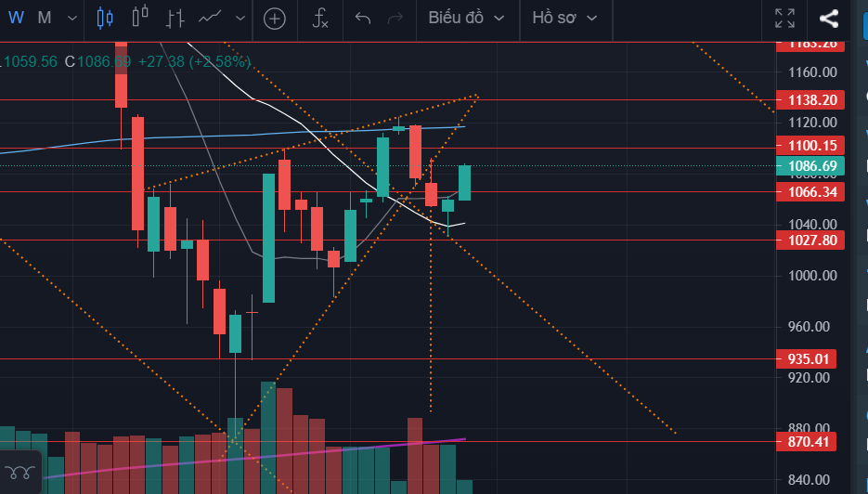Click the 1027.80 horizontal line price label
This screenshot has width=868, height=494.
click(x=813, y=240)
